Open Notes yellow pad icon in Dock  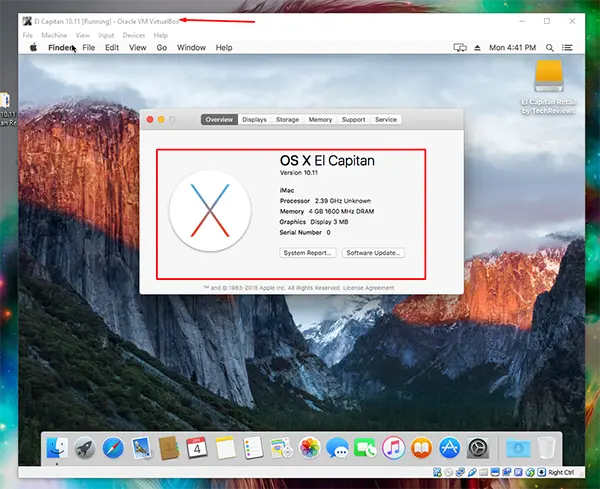coord(225,448)
